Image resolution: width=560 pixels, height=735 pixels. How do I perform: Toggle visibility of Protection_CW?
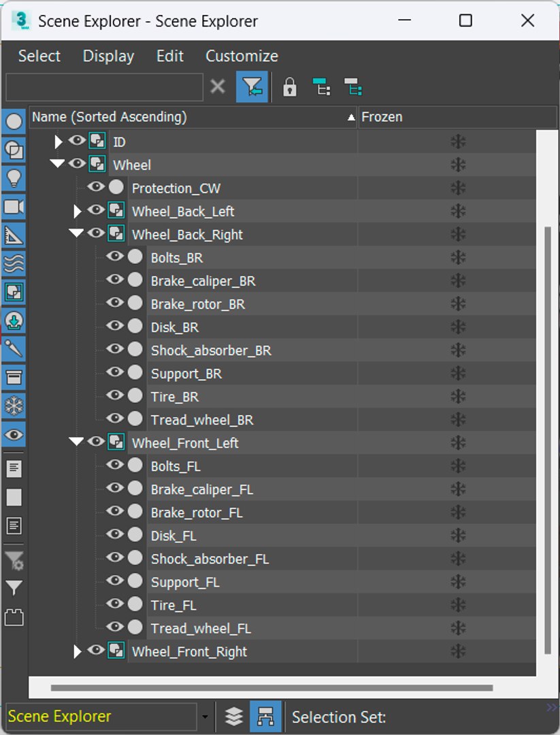(x=95, y=186)
